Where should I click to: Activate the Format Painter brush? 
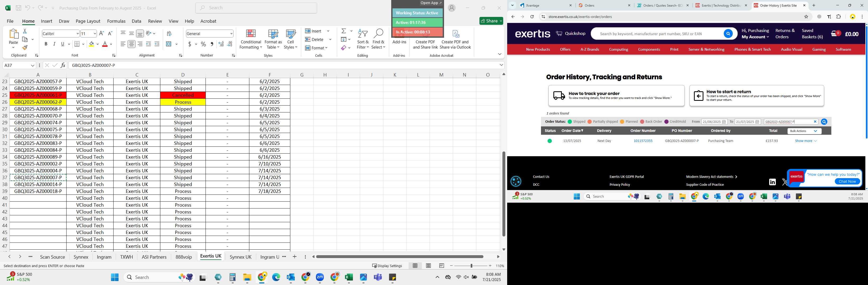pyautogui.click(x=25, y=47)
